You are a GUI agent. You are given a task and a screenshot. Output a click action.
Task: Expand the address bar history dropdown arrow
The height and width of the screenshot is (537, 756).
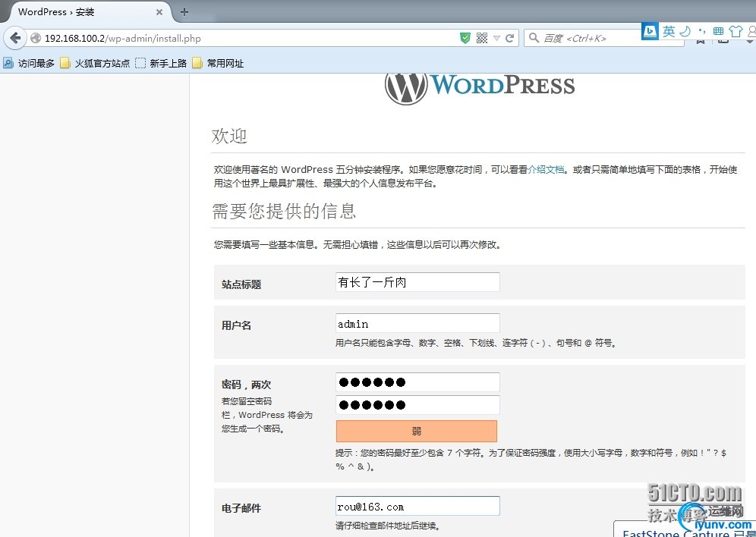(x=496, y=38)
